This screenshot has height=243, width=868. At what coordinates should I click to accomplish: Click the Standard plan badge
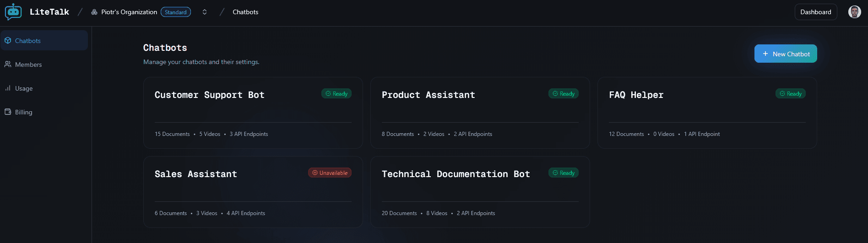coord(176,12)
